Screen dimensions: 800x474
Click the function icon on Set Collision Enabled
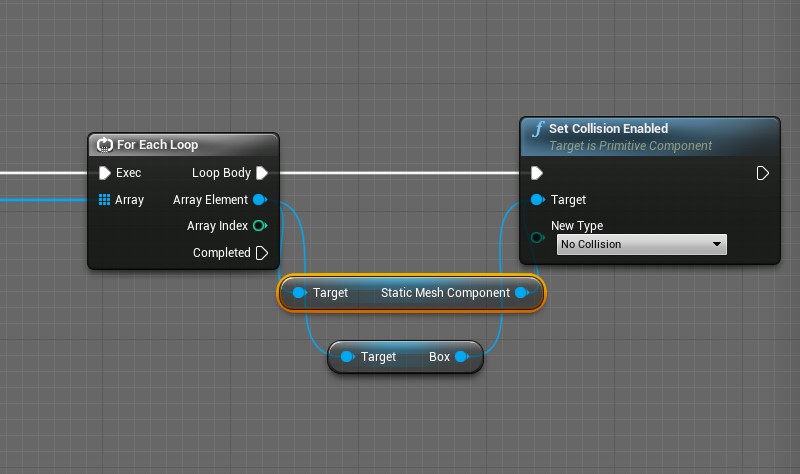tap(538, 129)
